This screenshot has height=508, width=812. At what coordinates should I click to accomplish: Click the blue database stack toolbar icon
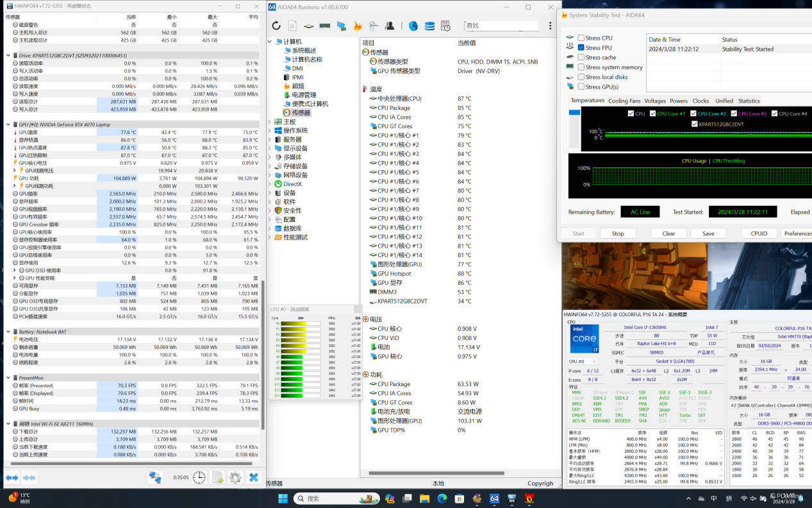pos(429,26)
